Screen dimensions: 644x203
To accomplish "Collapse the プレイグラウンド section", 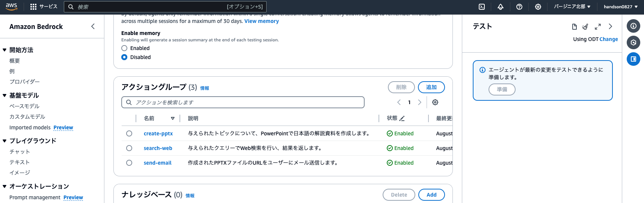I will click(x=5, y=141).
